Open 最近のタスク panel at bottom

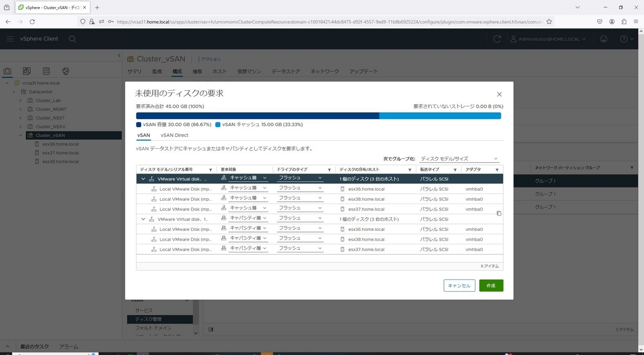(34, 346)
